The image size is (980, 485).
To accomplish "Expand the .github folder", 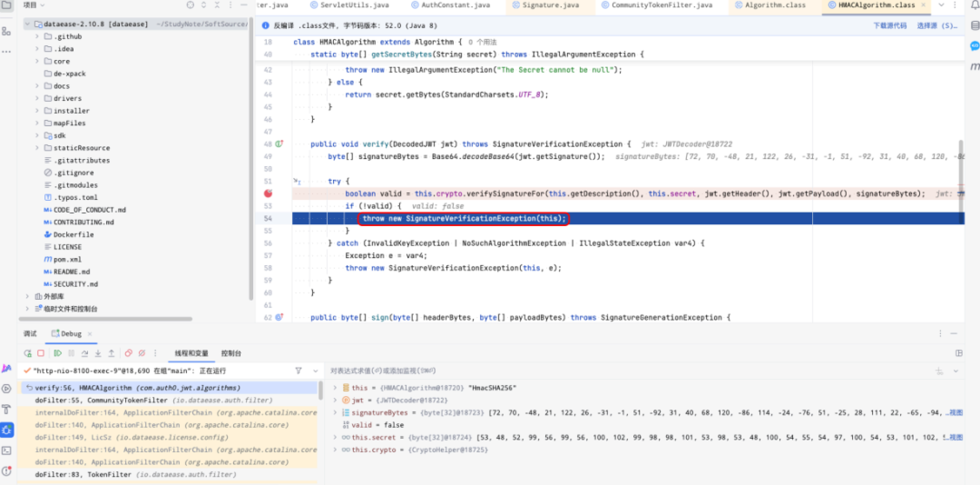I will point(37,36).
